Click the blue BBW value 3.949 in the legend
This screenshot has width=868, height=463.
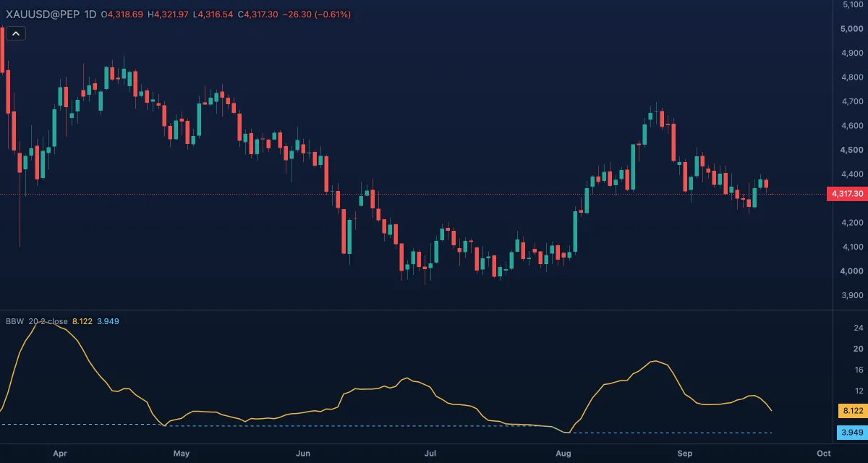(x=108, y=320)
